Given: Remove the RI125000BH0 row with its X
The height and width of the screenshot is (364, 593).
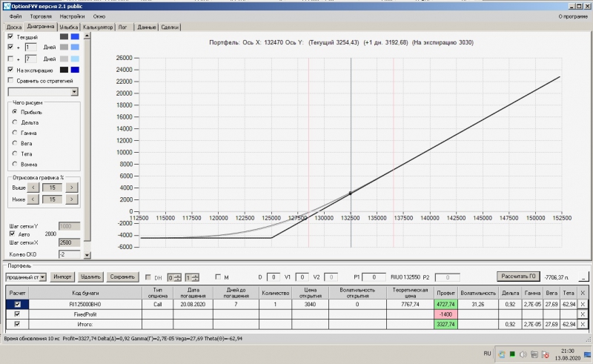Looking at the screenshot, I should [x=583, y=304].
